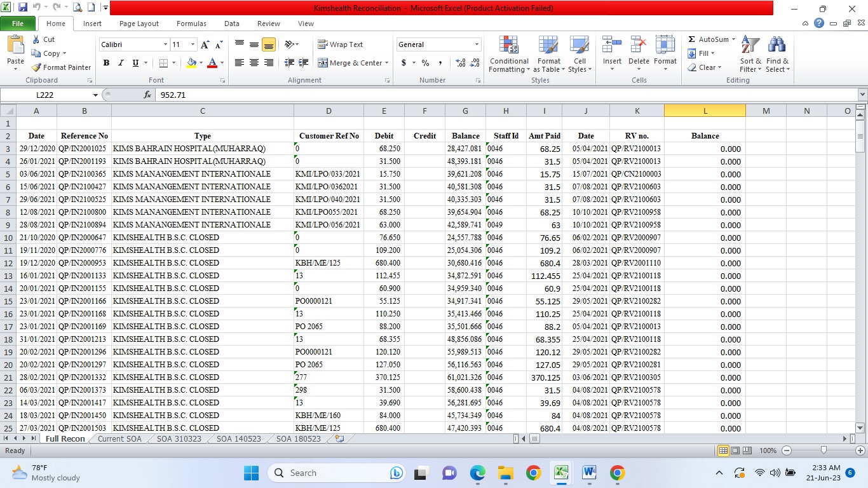Cut the selection with the scissors icon
This screenshot has width=868, height=488.
tap(35, 39)
